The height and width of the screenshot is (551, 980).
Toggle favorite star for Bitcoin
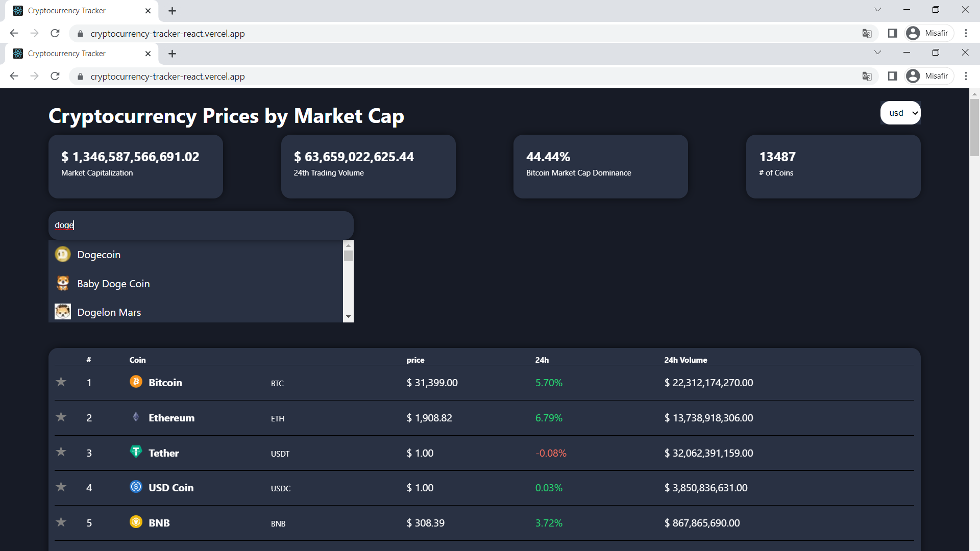pos(61,382)
